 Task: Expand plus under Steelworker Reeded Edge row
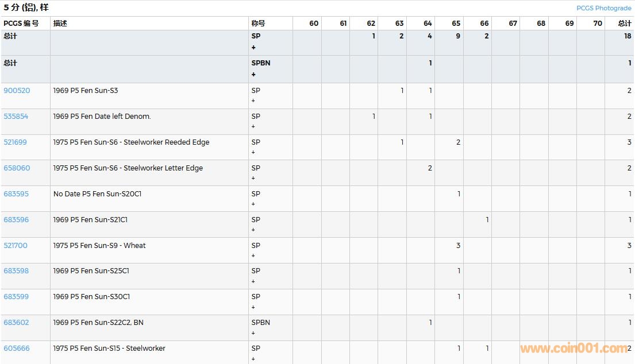[x=253, y=153]
